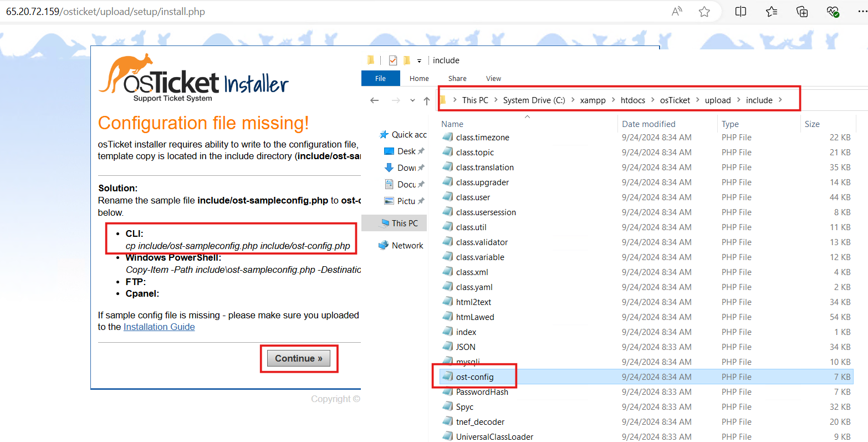Open Browser essentials heart icon
The width and height of the screenshot is (868, 442).
[x=833, y=12]
